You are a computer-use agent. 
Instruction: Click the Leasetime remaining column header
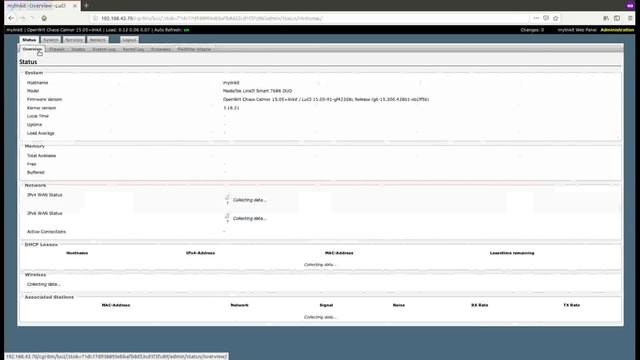coord(512,253)
